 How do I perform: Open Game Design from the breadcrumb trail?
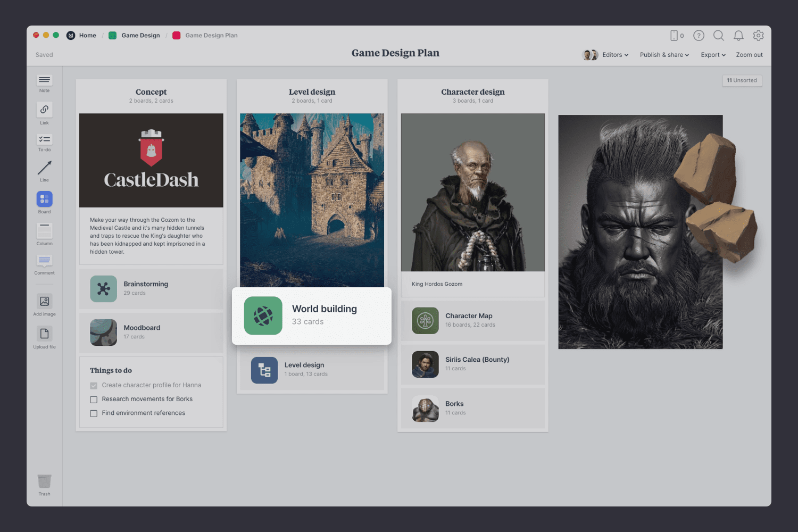pos(140,35)
